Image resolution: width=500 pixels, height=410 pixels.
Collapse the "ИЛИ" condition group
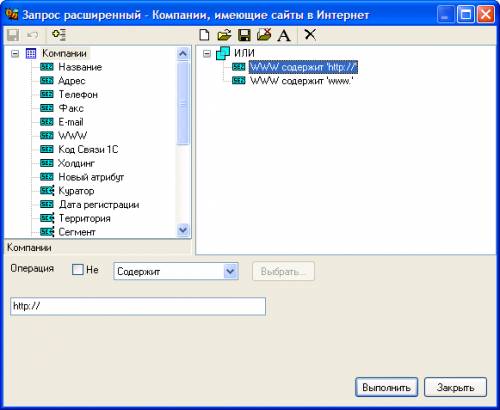[207, 53]
